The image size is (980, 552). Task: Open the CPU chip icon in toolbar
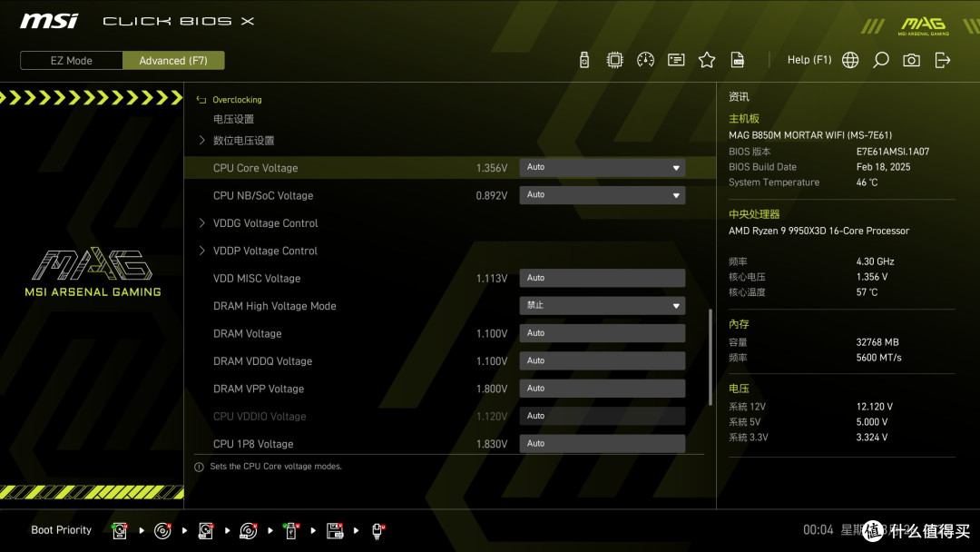(614, 60)
